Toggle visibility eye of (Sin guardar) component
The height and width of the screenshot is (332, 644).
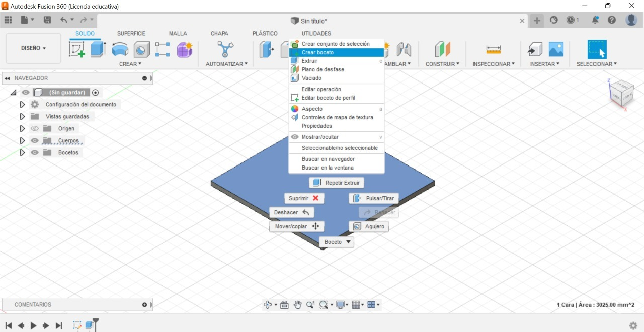click(26, 92)
